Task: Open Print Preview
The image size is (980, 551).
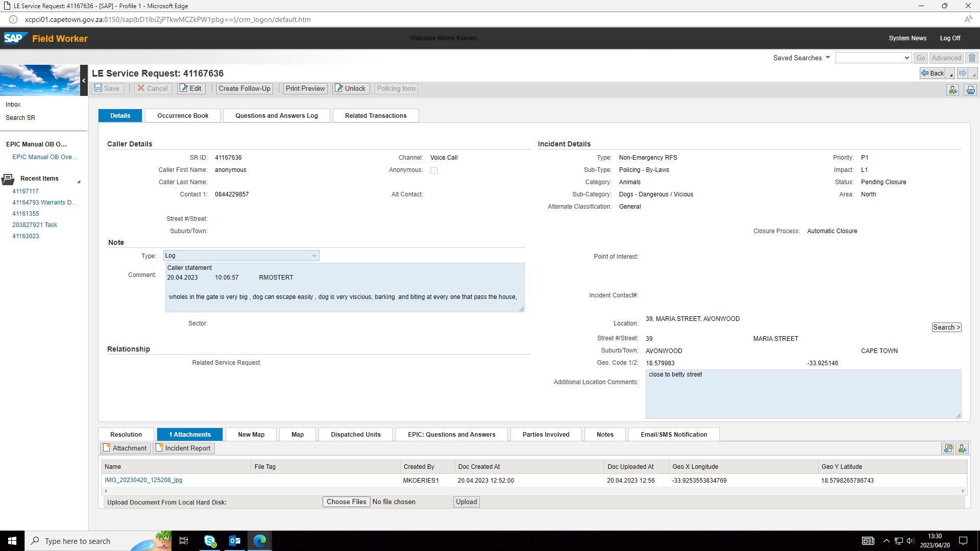Action: (x=305, y=88)
